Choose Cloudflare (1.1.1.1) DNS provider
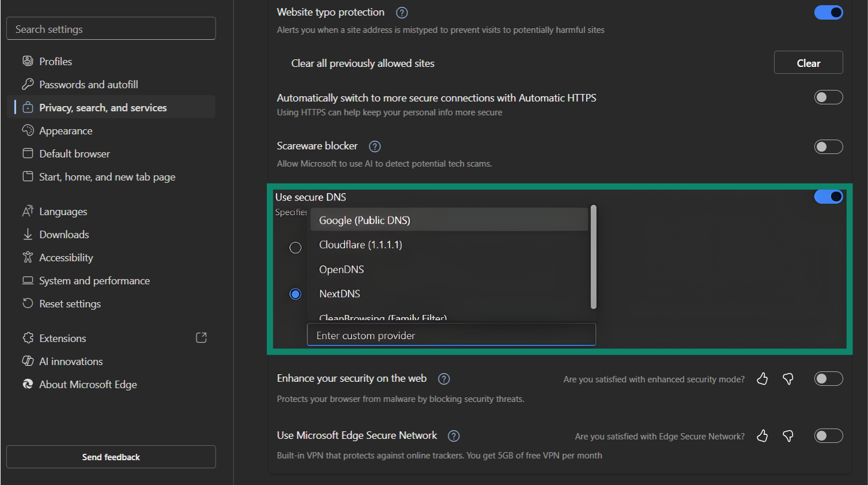This screenshot has width=868, height=485. point(360,245)
